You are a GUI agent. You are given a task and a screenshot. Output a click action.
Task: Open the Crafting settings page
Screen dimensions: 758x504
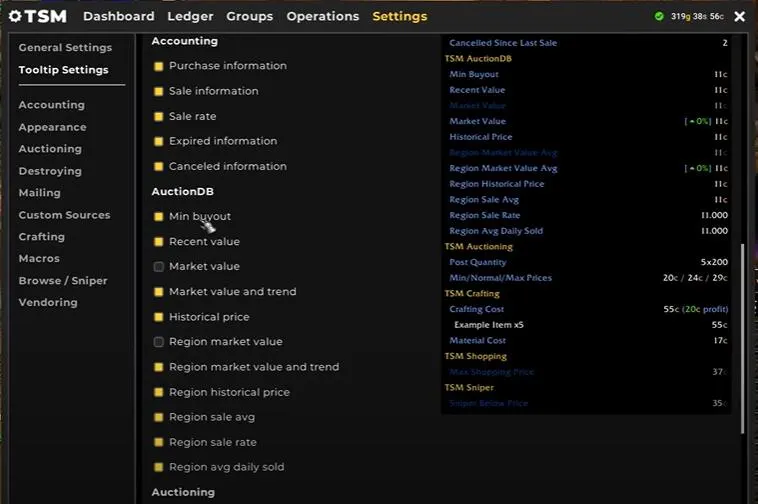tap(42, 237)
